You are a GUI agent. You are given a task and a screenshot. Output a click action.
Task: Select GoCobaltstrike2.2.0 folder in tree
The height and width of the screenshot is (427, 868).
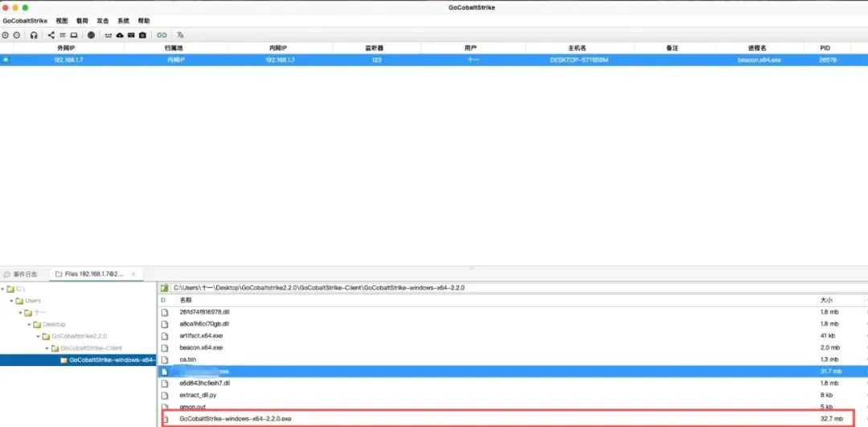pos(79,336)
